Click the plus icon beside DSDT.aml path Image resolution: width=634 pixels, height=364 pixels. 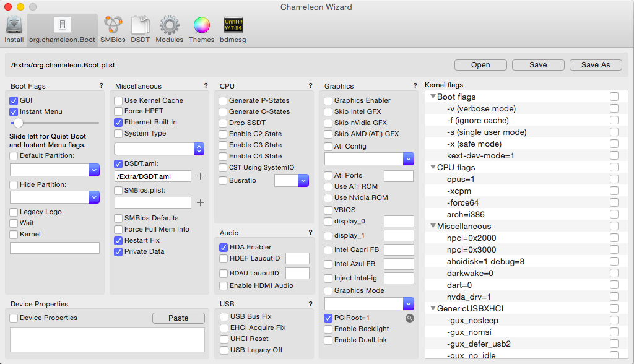(x=200, y=176)
